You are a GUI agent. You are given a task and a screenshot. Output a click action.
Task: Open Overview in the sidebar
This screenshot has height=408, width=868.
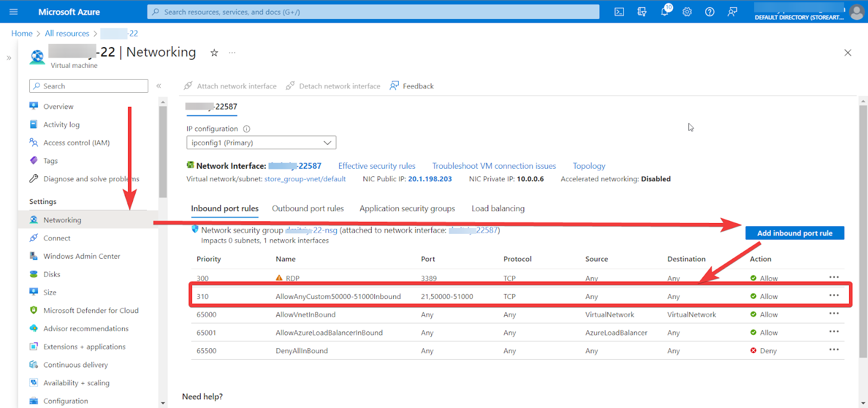coord(59,107)
